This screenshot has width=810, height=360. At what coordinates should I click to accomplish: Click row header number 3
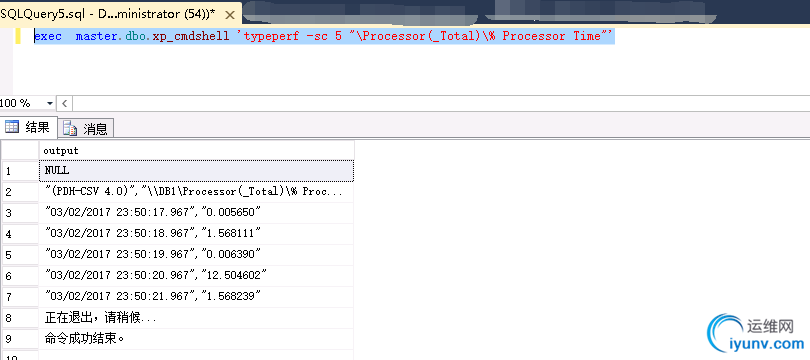pyautogui.click(x=20, y=213)
